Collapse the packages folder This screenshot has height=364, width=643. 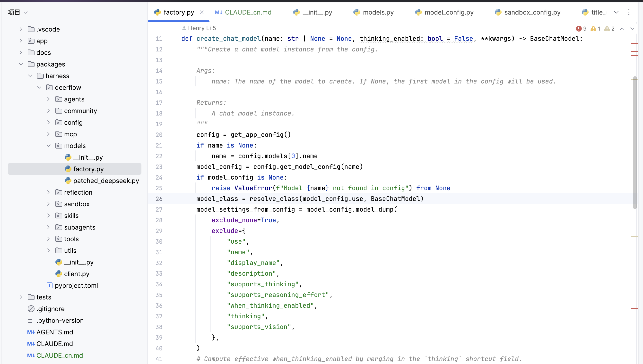point(21,64)
